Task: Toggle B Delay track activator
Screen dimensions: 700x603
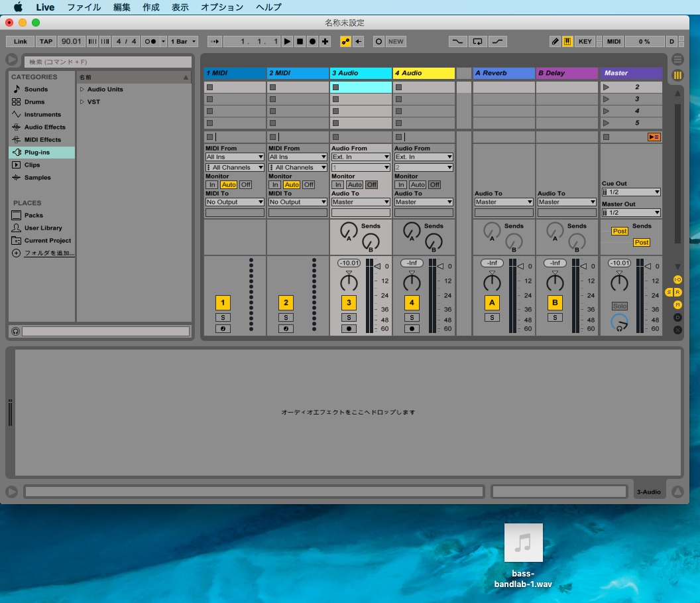Action: point(555,303)
